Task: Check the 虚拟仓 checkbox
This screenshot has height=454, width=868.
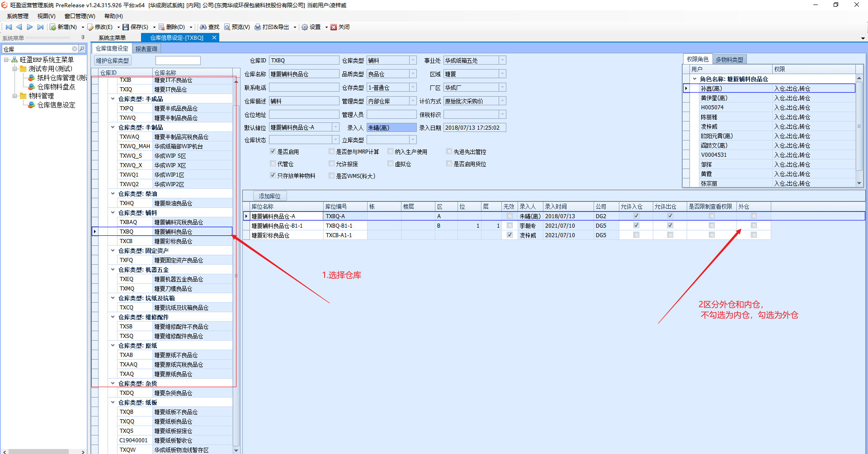Action: point(390,164)
